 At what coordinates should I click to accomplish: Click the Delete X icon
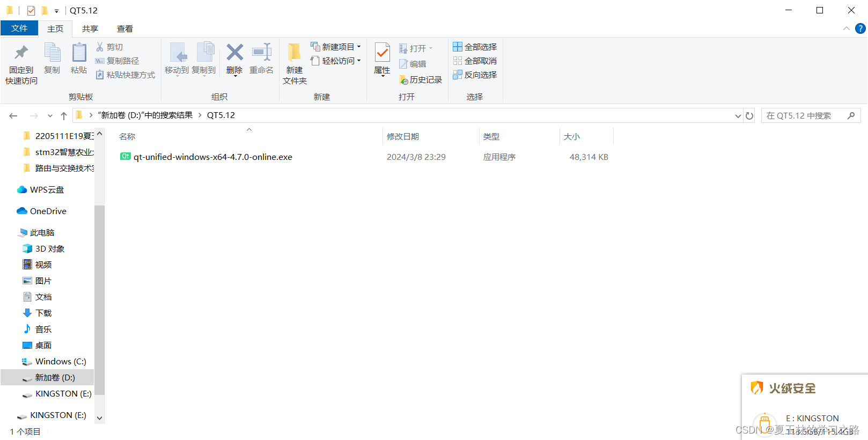234,53
